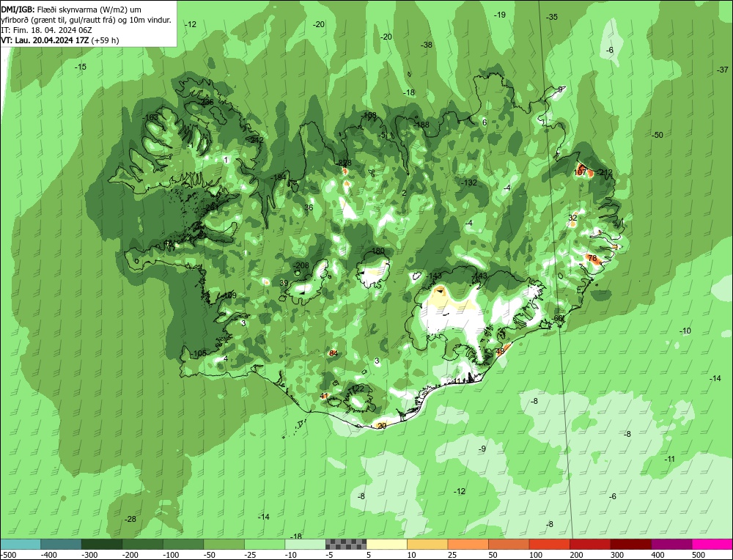
Task: Click the dark teal -400 to -300 legend swatch
Action: pos(61,544)
